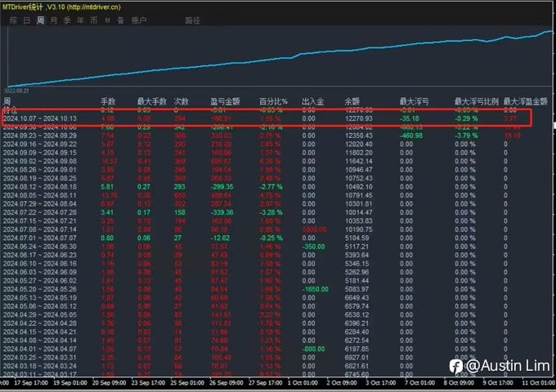This screenshot has width=556, height=392.
Task: Click the 5104.59 balance cell
Action: coord(357,238)
